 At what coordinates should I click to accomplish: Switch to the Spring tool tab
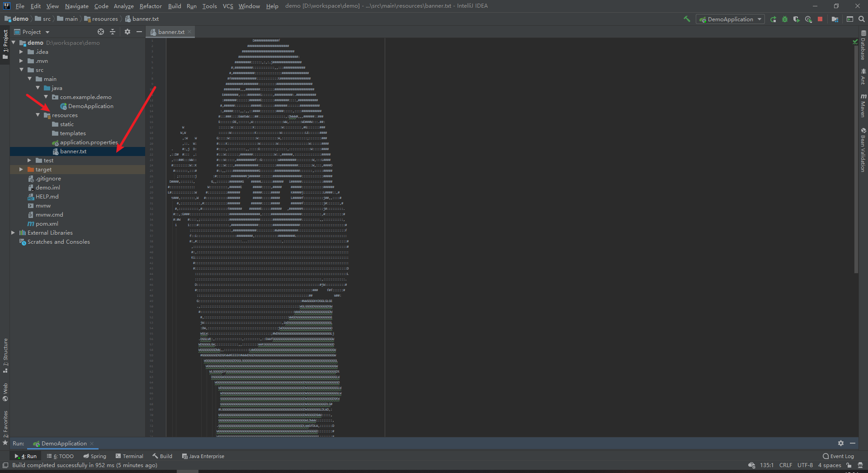(x=94, y=456)
